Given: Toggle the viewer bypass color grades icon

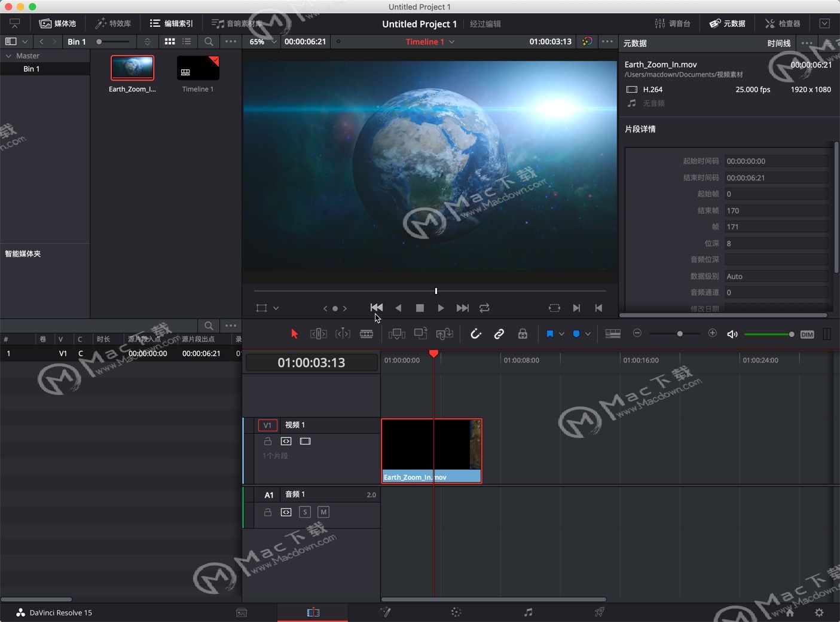Looking at the screenshot, I should coord(587,42).
